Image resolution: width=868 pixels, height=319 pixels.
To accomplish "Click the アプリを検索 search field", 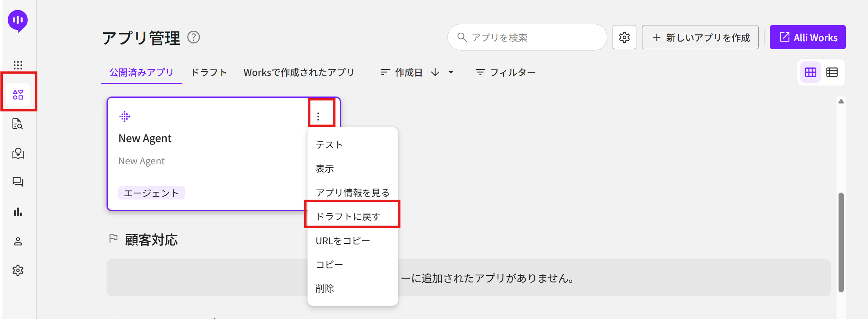I will 533,38.
